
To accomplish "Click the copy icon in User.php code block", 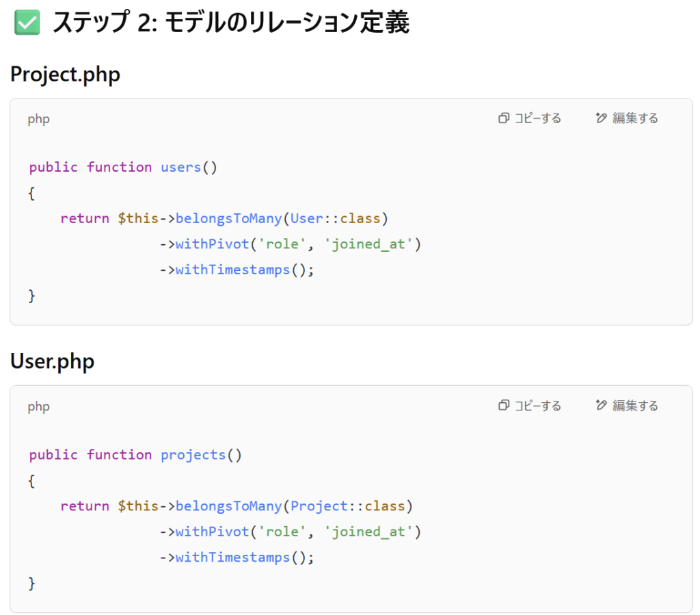I will (x=504, y=405).
